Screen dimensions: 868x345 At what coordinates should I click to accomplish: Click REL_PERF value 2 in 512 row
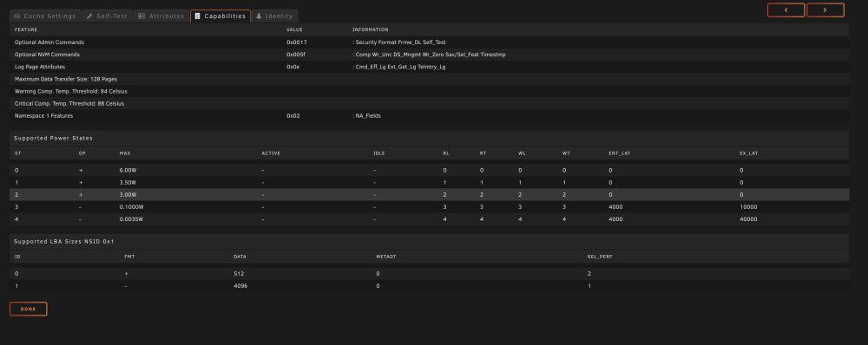pyautogui.click(x=589, y=274)
